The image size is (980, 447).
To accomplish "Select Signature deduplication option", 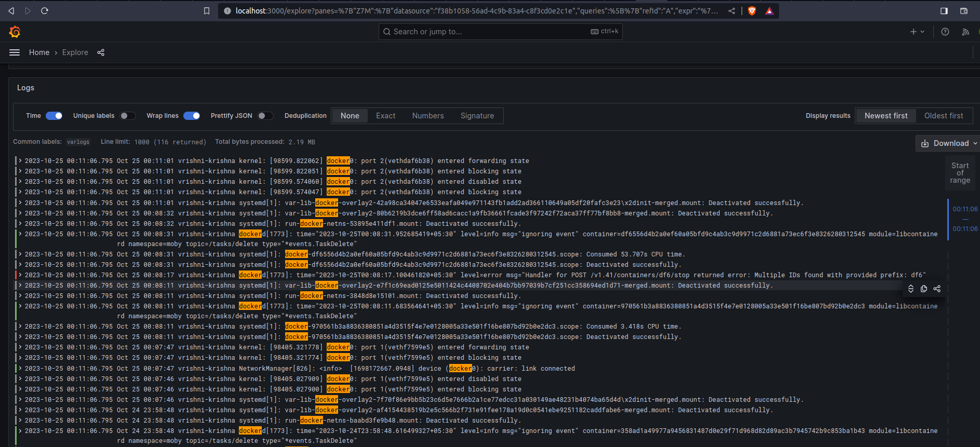I will (477, 116).
